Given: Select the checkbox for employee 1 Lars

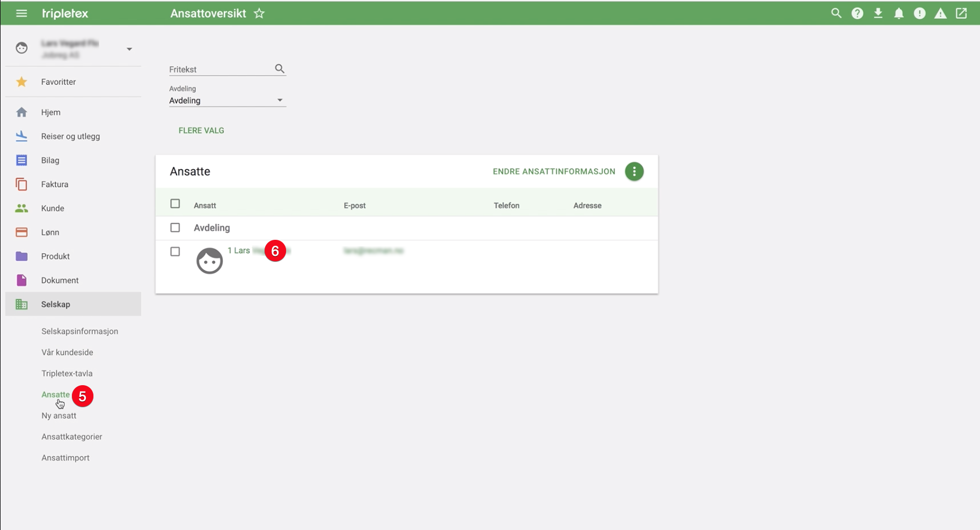Looking at the screenshot, I should (175, 252).
